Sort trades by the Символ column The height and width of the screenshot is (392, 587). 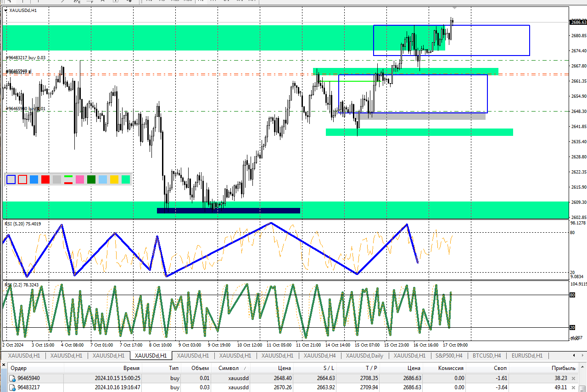[231, 368]
